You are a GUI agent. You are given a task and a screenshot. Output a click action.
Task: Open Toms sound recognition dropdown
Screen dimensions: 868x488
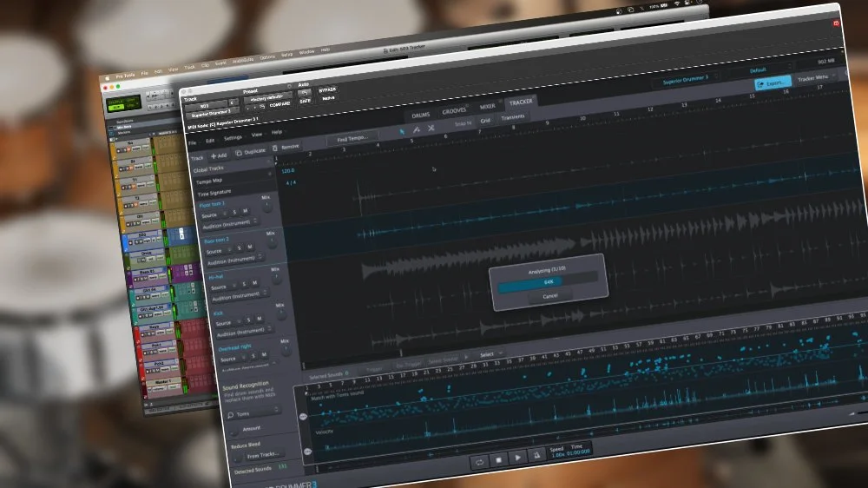click(x=253, y=412)
